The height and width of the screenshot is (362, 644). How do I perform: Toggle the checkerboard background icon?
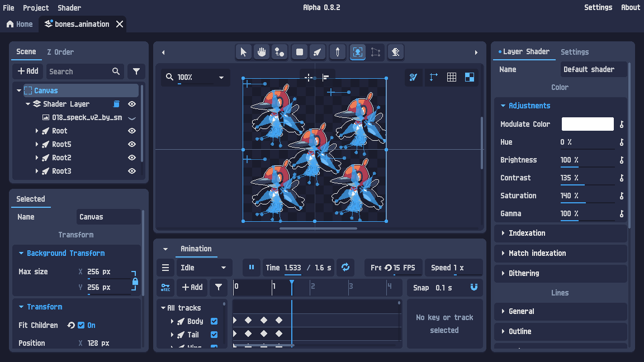(470, 77)
